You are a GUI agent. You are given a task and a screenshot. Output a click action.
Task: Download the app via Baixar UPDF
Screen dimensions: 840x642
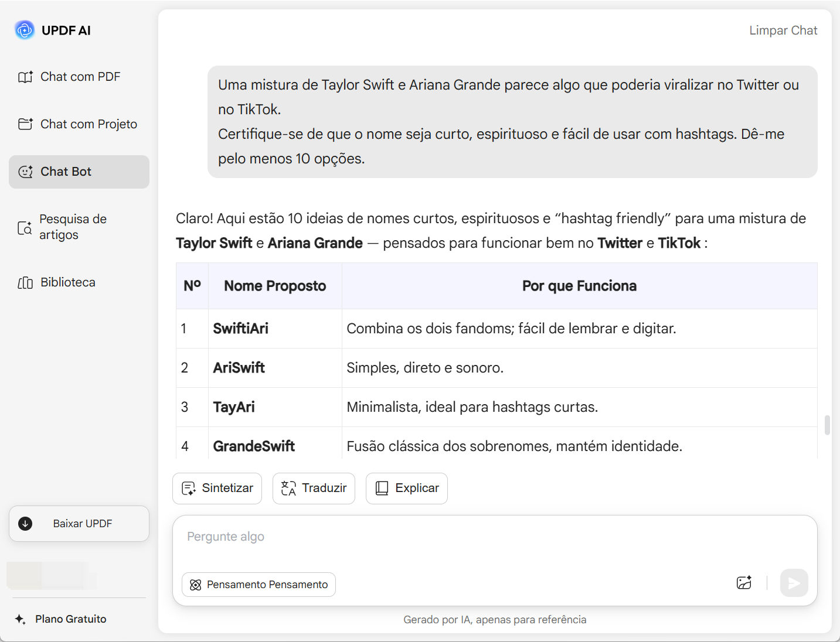click(79, 524)
